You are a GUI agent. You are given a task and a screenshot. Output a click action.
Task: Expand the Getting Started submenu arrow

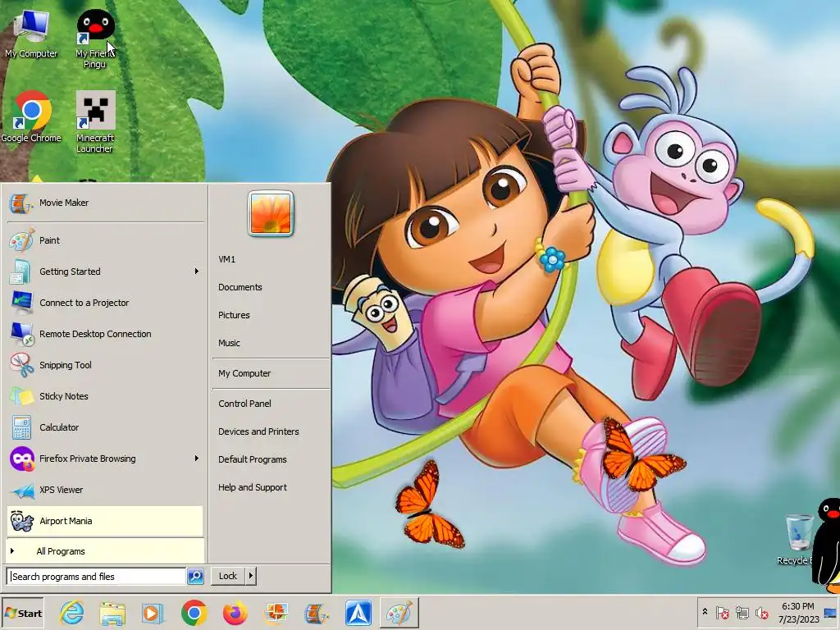[197, 272]
